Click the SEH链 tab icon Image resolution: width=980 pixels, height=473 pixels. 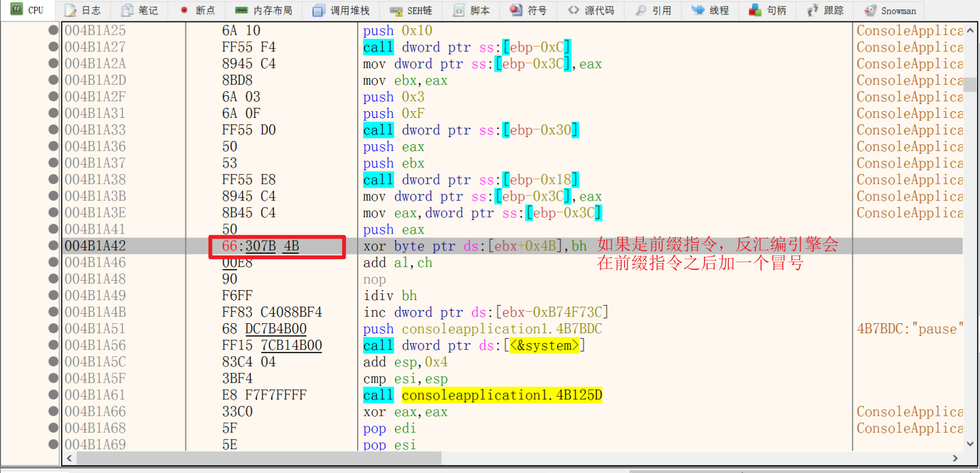click(396, 10)
